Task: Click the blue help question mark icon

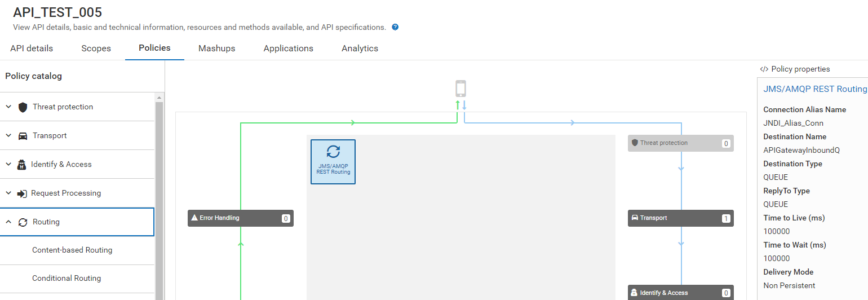Action: [395, 27]
